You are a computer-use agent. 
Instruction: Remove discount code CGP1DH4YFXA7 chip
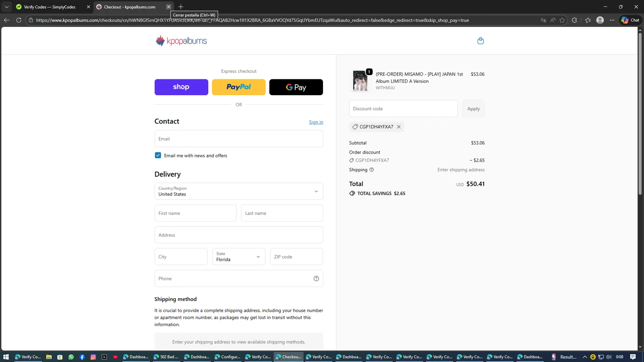[x=399, y=127]
